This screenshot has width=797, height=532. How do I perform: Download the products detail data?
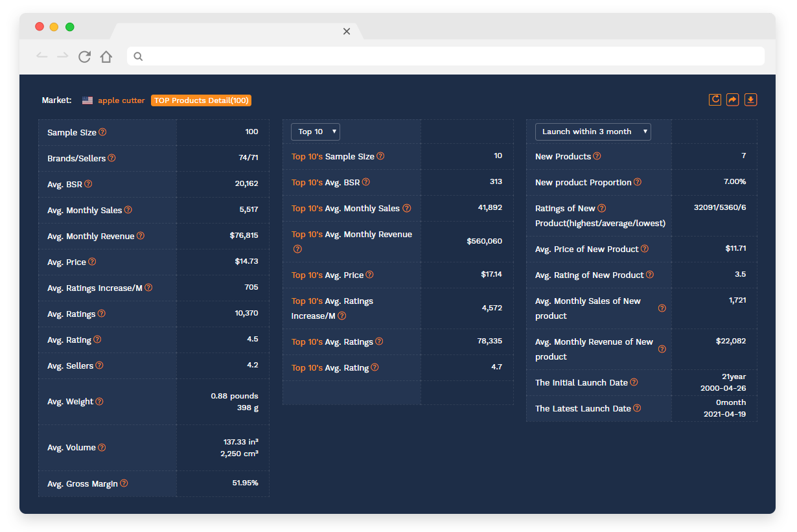coord(751,100)
